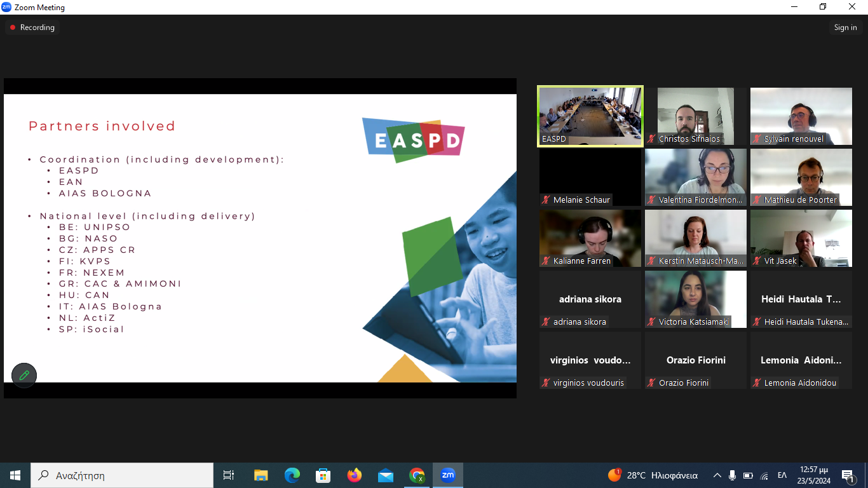Viewport: 868px width, 488px height.
Task: Click muted mic icon beside Melanie Schaur
Action: [x=546, y=200]
